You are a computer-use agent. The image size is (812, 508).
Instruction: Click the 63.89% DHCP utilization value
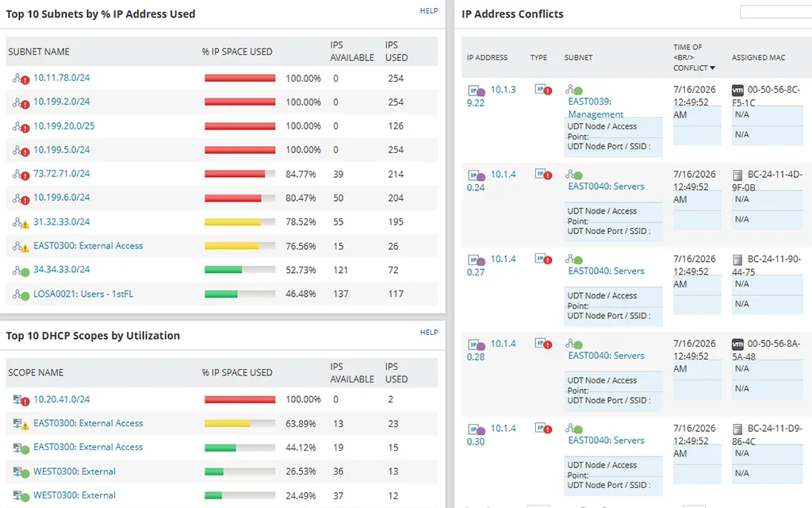click(x=301, y=424)
